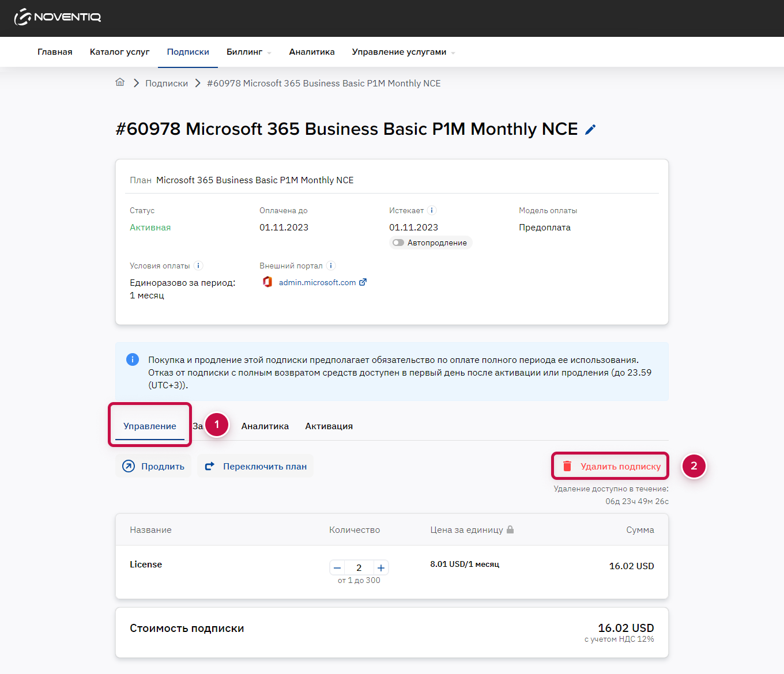The height and width of the screenshot is (674, 784).
Task: Increase license quantity with plus
Action: (381, 567)
